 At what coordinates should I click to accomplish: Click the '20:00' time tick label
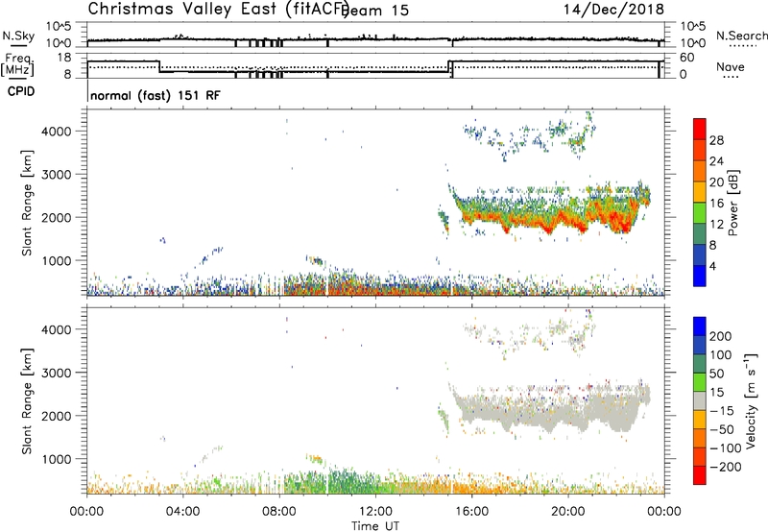click(x=568, y=512)
